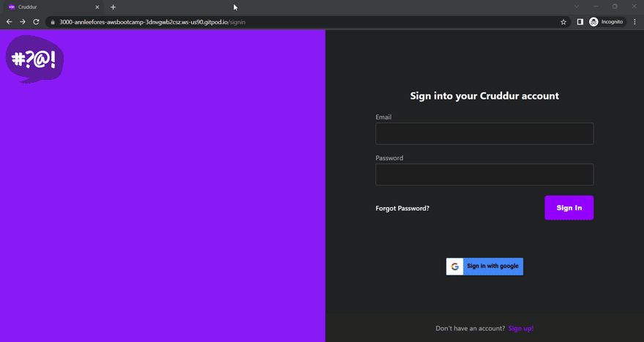This screenshot has width=644, height=342.
Task: Open the Sign up! link
Action: pyautogui.click(x=521, y=328)
